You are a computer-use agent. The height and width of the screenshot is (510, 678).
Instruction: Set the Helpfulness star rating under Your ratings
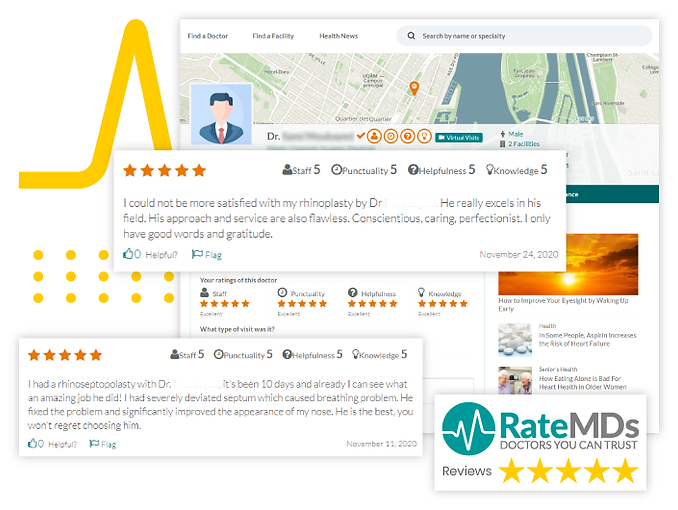click(373, 304)
